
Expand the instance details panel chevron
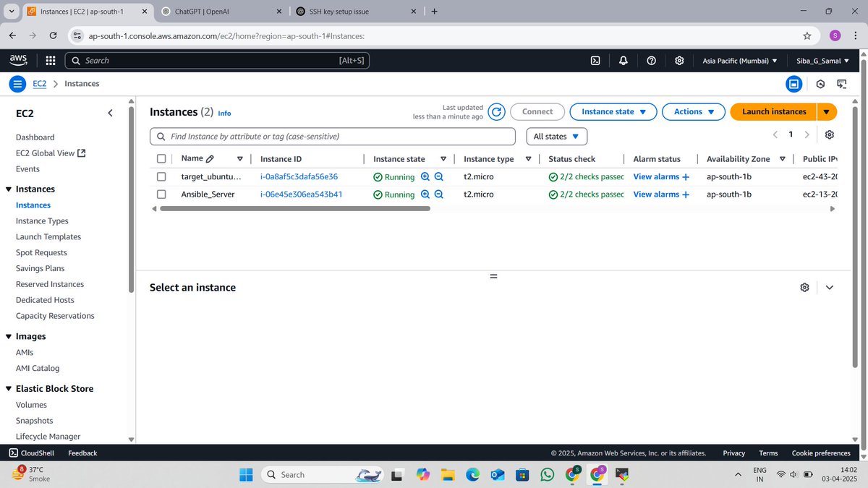tap(830, 288)
